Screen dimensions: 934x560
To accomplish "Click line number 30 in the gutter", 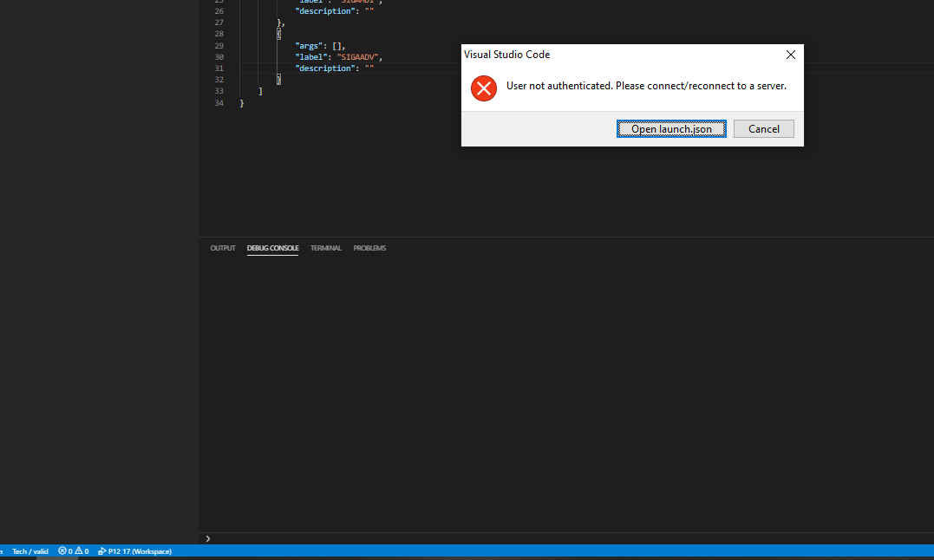I will click(x=219, y=56).
